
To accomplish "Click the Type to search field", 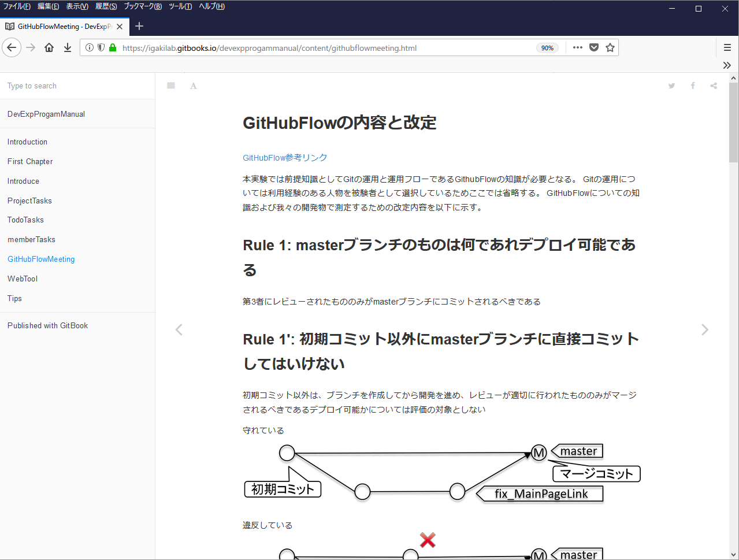I will pyautogui.click(x=77, y=86).
